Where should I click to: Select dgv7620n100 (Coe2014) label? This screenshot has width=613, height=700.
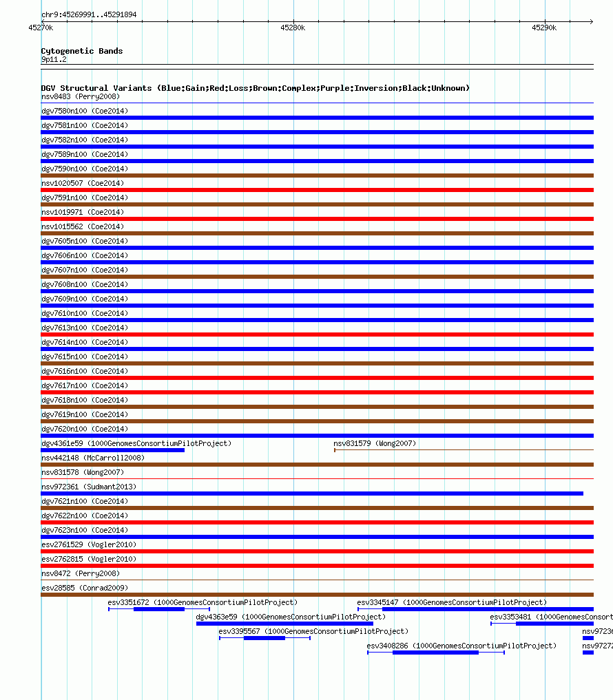click(x=85, y=429)
